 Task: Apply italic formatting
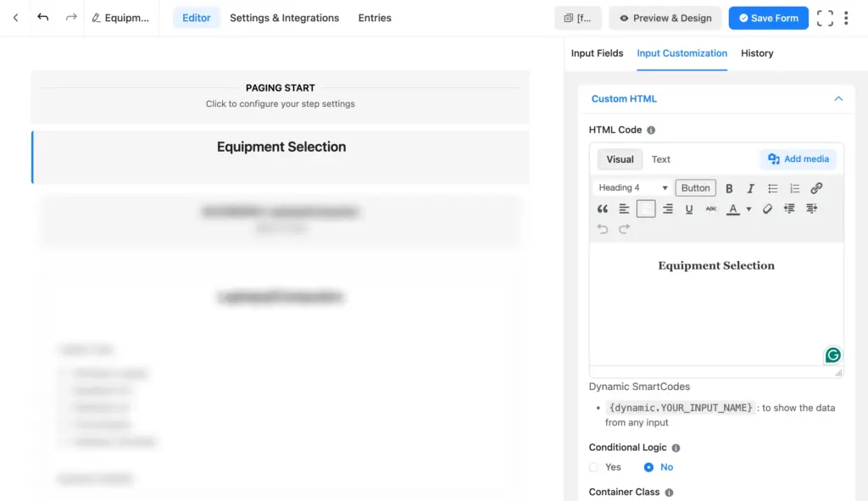(750, 188)
